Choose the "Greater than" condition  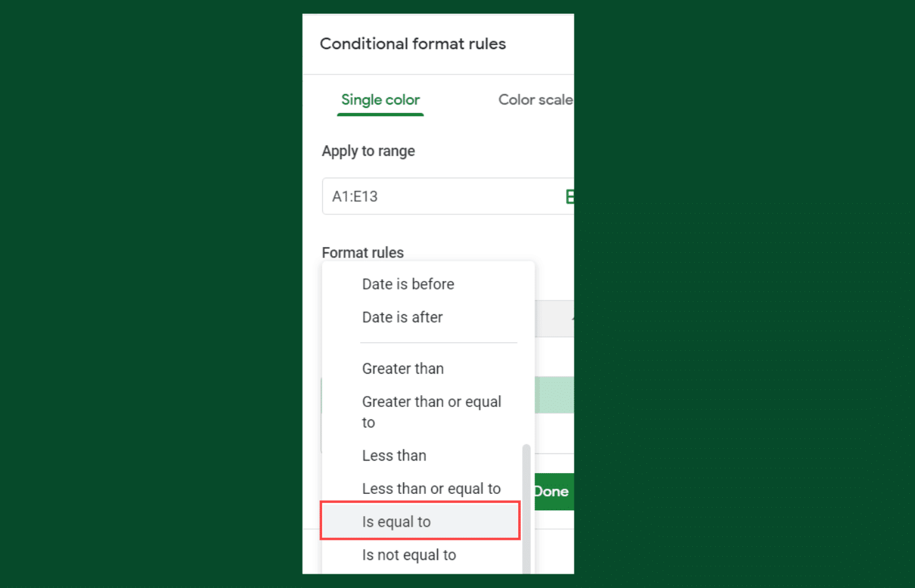point(403,368)
